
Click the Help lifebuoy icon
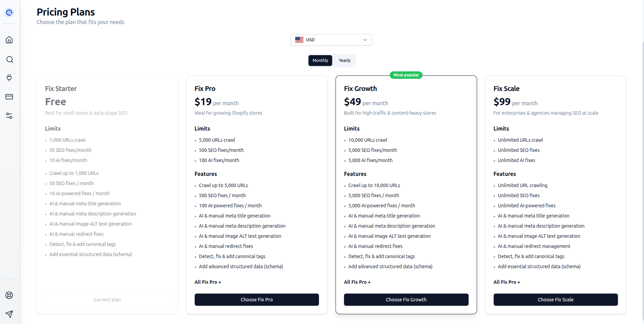click(9, 295)
